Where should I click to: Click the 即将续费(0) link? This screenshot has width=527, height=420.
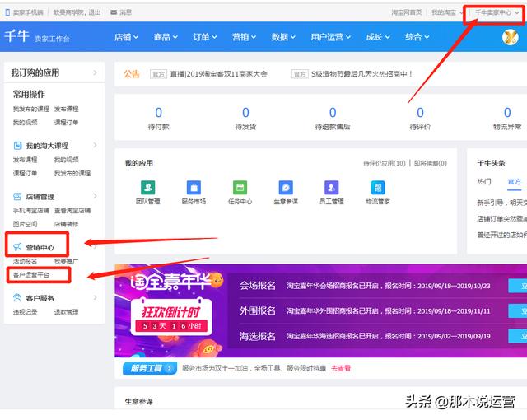pyautogui.click(x=431, y=163)
